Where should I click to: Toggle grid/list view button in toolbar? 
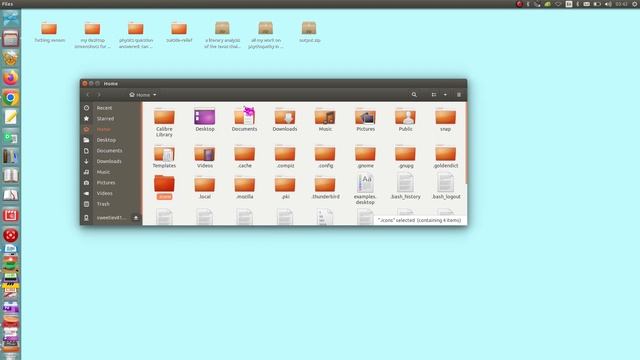coord(433,95)
